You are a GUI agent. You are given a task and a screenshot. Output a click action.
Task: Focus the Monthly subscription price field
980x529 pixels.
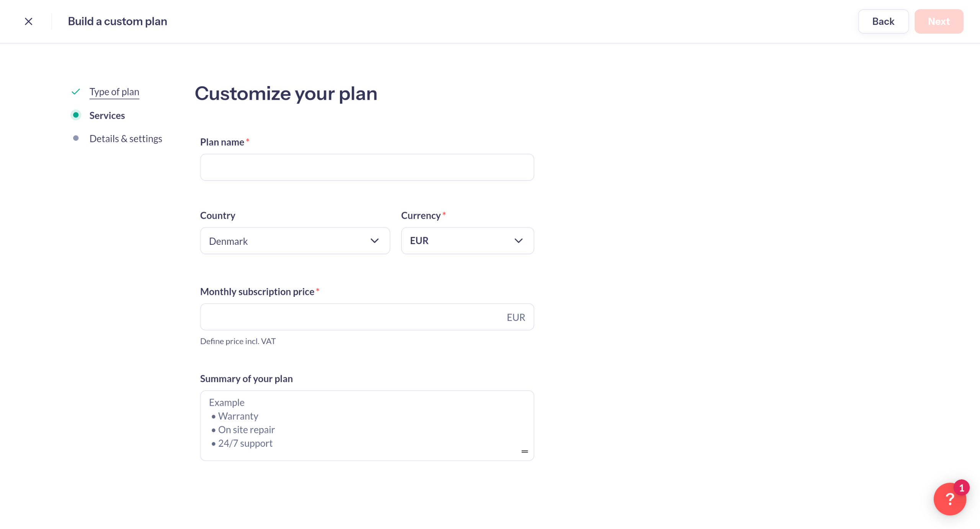367,317
